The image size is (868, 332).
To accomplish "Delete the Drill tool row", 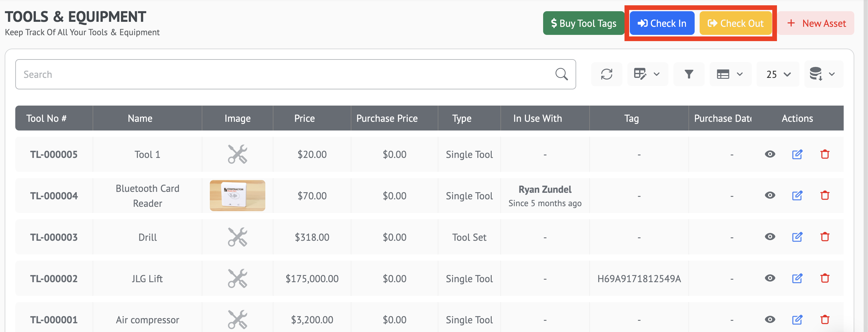I will [x=825, y=237].
